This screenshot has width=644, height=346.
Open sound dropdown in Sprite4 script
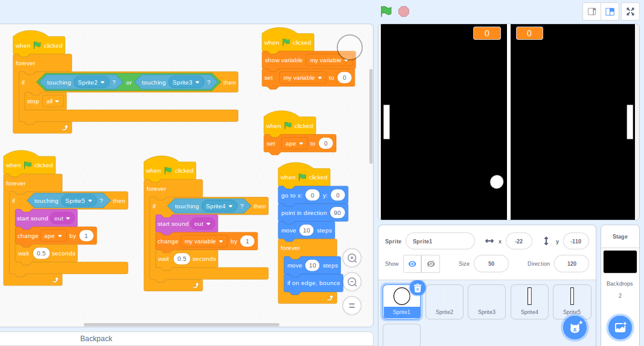pyautogui.click(x=202, y=224)
